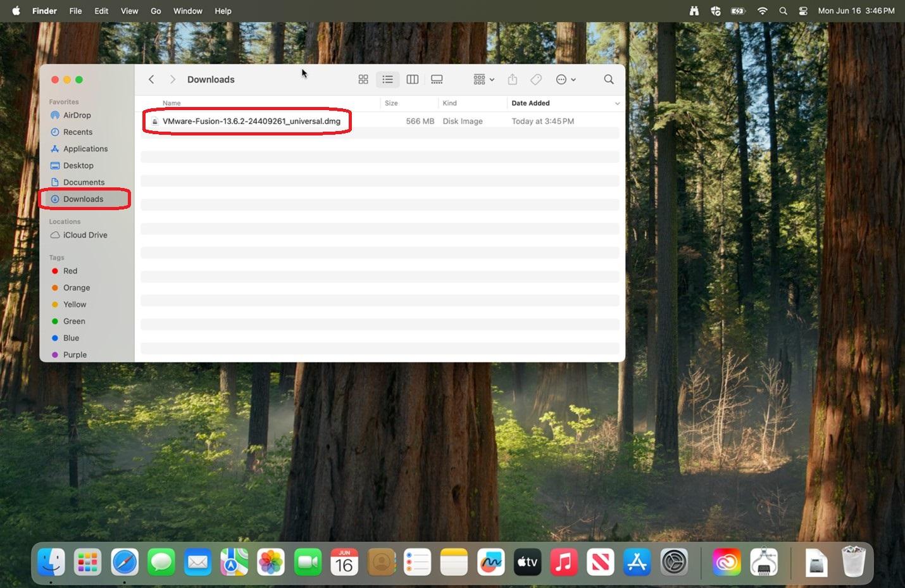This screenshot has height=588, width=905.
Task: Open the View menu
Action: coord(129,11)
